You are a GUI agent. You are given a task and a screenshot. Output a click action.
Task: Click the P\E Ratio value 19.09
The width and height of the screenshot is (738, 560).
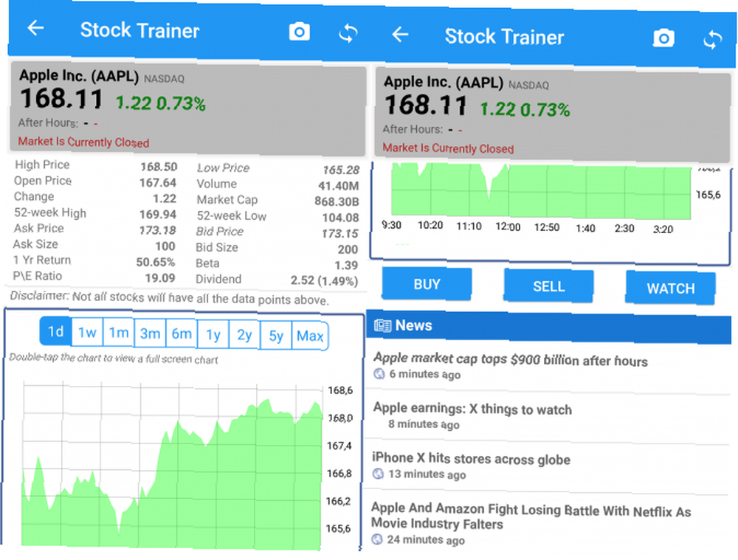coord(160,277)
